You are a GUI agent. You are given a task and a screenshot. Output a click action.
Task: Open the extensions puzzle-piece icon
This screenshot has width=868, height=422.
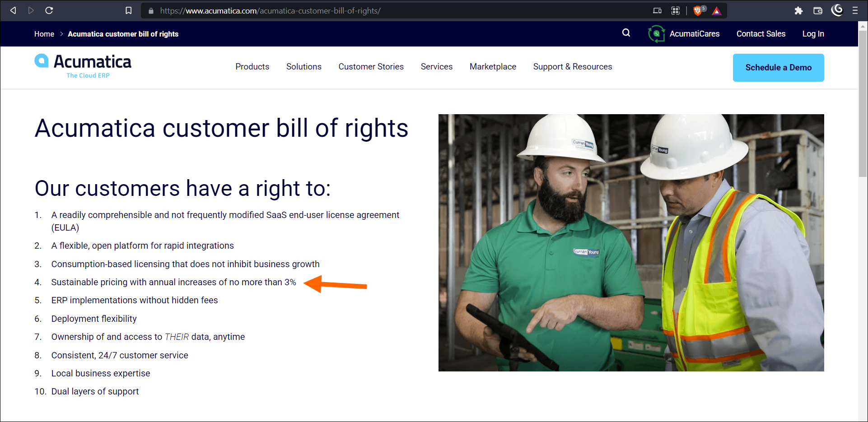pyautogui.click(x=798, y=10)
